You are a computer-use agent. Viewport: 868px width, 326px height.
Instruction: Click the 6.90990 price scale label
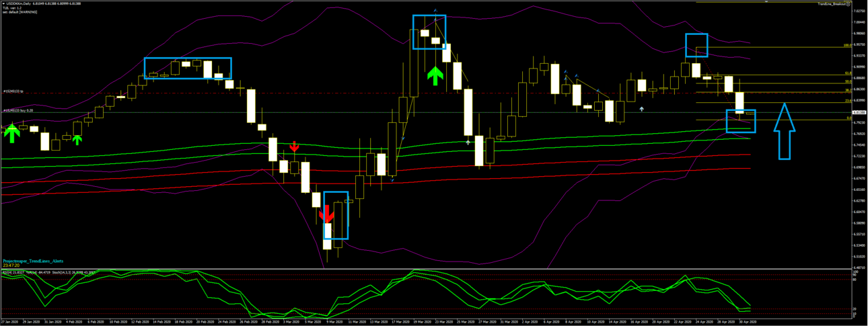[859, 67]
